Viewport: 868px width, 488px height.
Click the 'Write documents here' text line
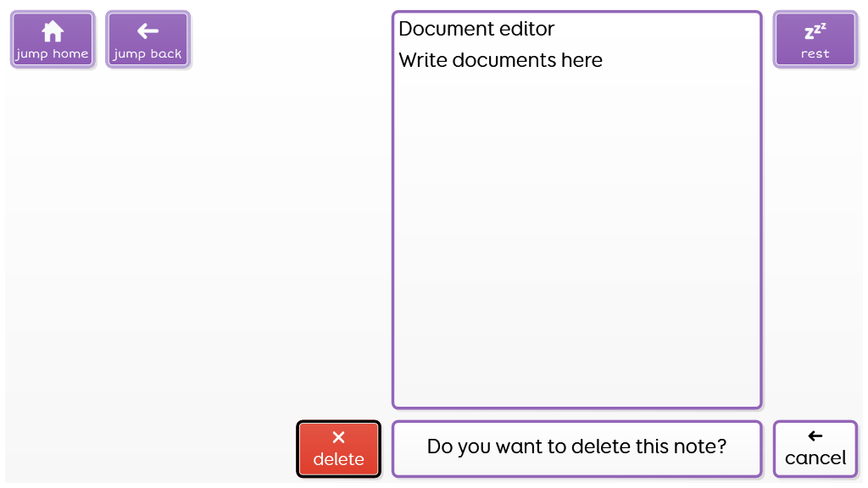coord(500,60)
